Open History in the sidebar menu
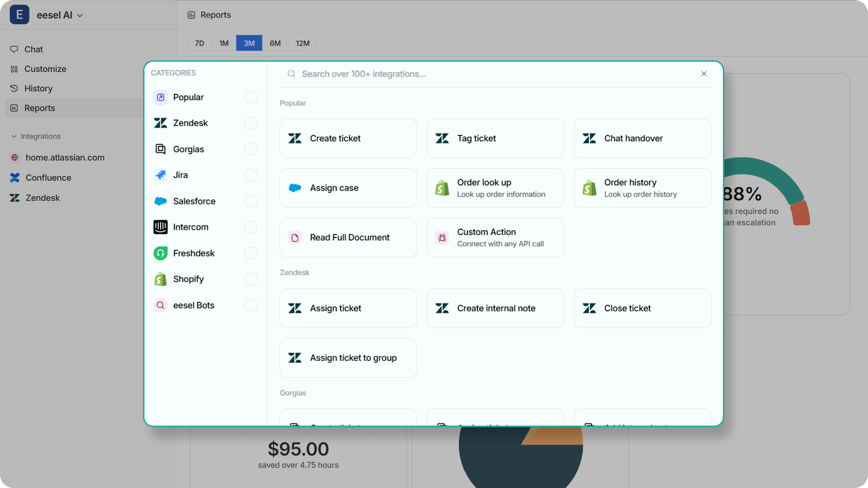The image size is (868, 488). tap(38, 88)
